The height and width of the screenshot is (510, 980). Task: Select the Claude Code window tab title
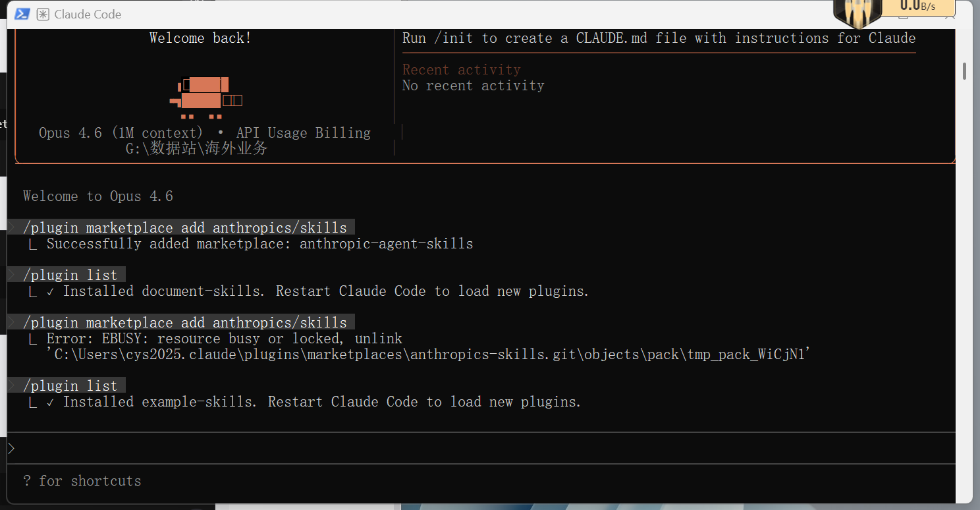point(88,14)
